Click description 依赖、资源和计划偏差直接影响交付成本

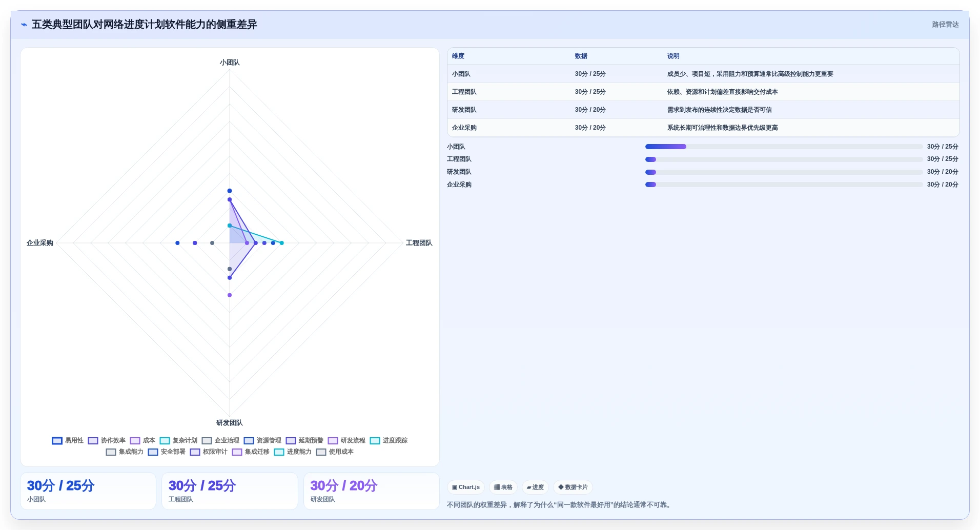[x=722, y=92]
